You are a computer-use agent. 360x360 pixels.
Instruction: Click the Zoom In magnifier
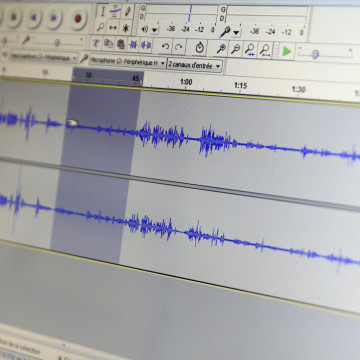(x=221, y=49)
